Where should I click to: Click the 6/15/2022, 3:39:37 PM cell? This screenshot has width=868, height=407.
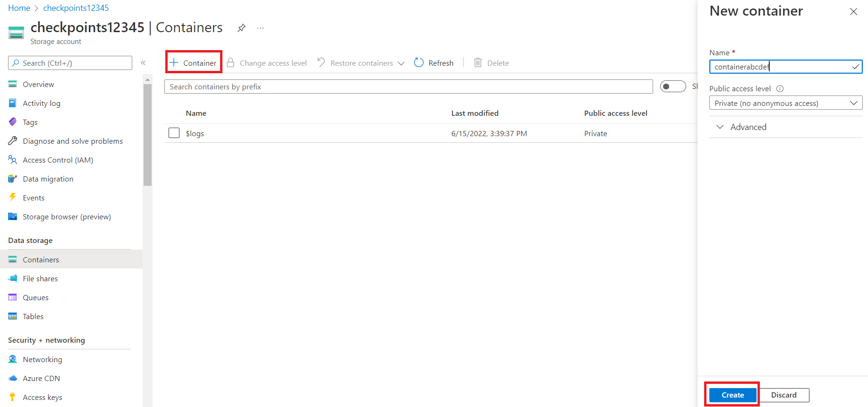click(x=489, y=133)
